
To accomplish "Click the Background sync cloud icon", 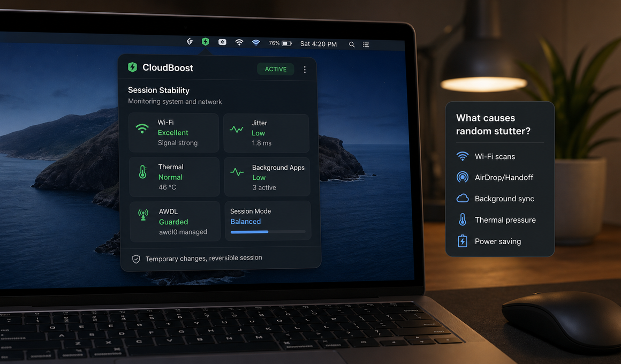I will click(x=462, y=199).
